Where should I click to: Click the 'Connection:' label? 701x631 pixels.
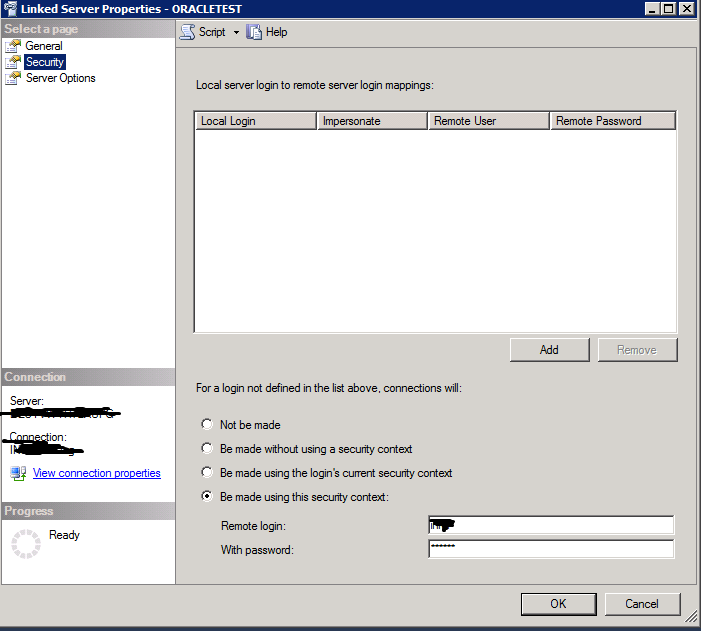(x=38, y=437)
